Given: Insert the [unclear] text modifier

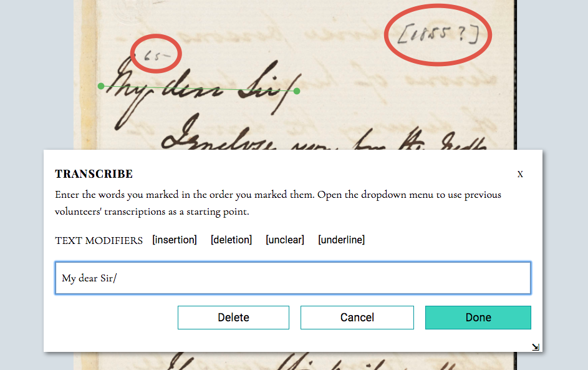Looking at the screenshot, I should (x=285, y=240).
